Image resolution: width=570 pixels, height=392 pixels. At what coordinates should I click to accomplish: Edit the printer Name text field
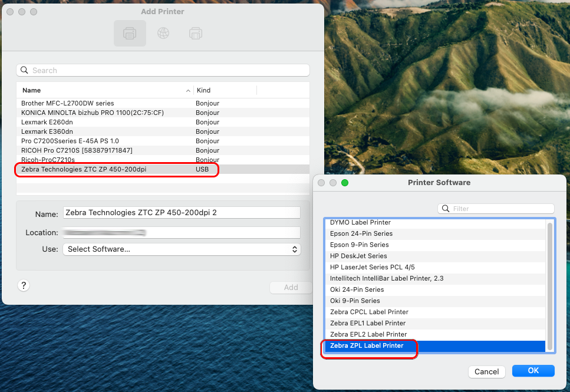pos(182,212)
